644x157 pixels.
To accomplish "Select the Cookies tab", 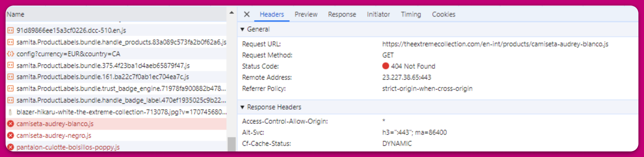I will (x=444, y=14).
